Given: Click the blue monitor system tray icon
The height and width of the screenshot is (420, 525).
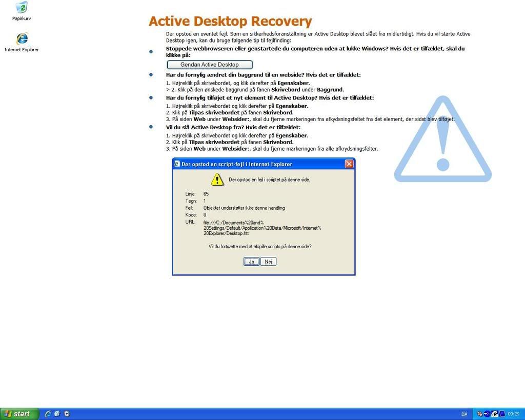Looking at the screenshot, I should (502, 414).
